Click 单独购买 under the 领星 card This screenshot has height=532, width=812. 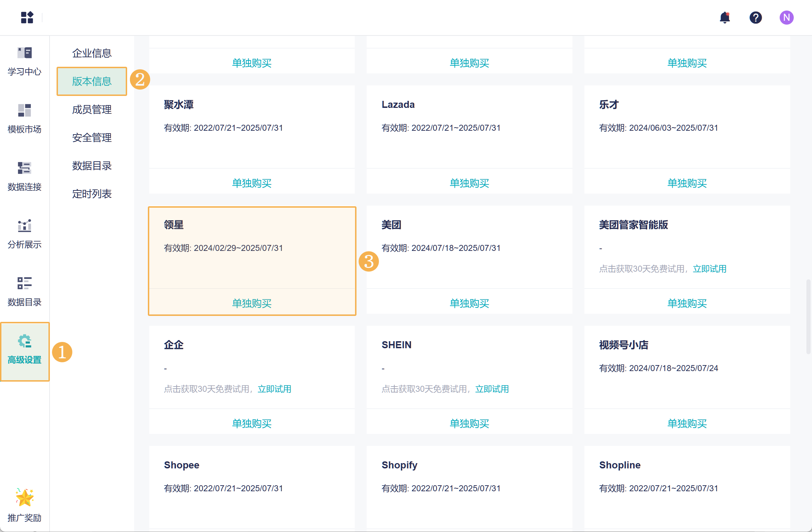252,303
